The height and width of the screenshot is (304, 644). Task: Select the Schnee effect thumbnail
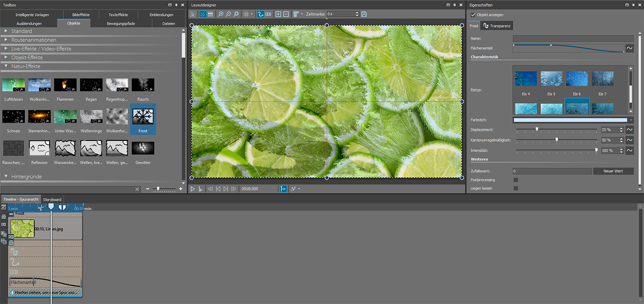[x=14, y=117]
